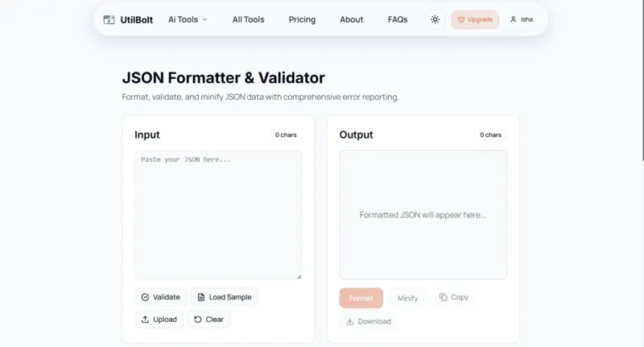Click the output preview area
Viewport: 644px width, 347px height.
(423, 215)
